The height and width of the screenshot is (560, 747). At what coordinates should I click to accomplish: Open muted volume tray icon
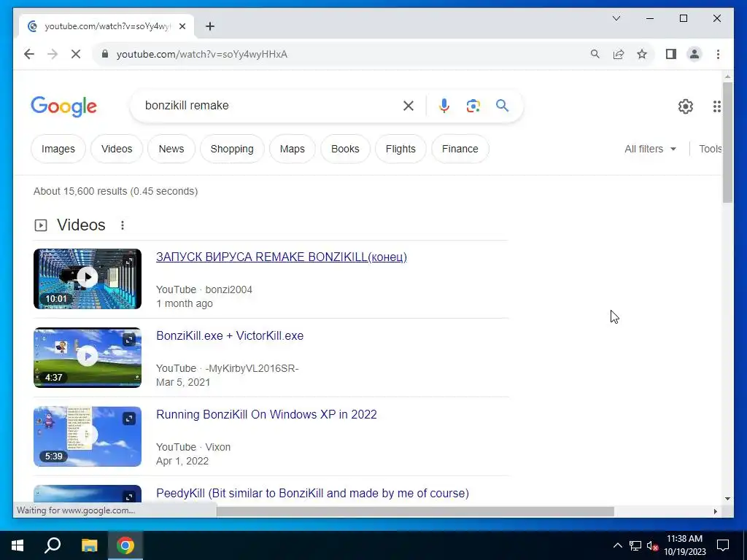652,545
